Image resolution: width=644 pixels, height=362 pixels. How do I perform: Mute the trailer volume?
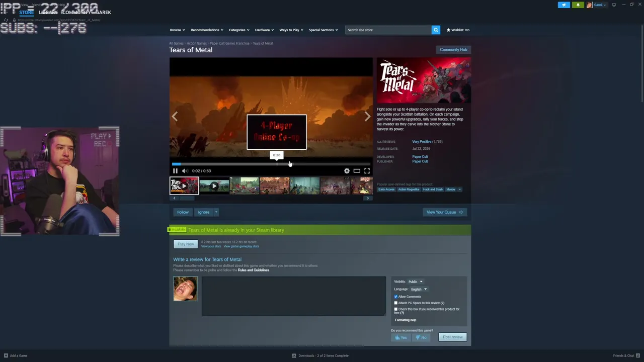tap(185, 171)
